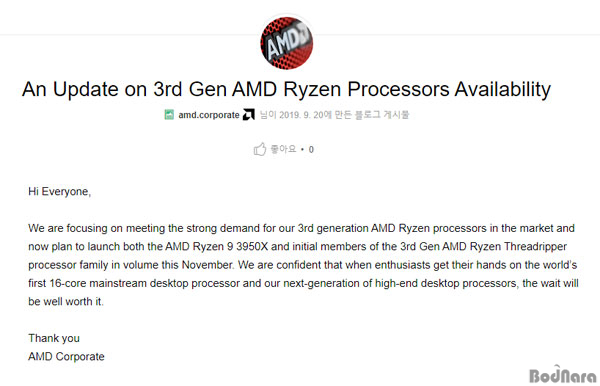Select the 'Ryzen 9 3950X' text
This screenshot has height=386, width=600.
point(230,246)
